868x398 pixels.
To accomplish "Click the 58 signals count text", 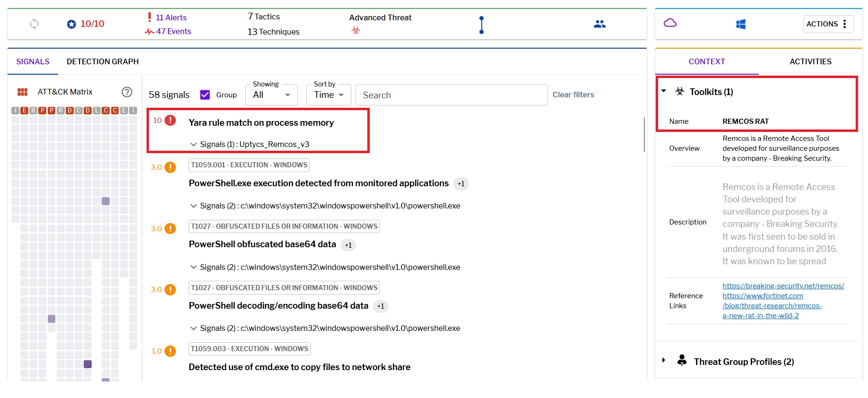I will [169, 95].
